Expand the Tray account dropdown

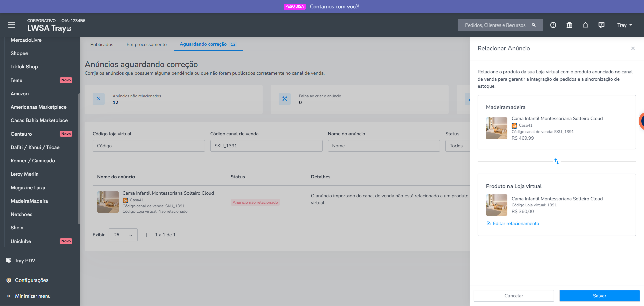click(624, 25)
